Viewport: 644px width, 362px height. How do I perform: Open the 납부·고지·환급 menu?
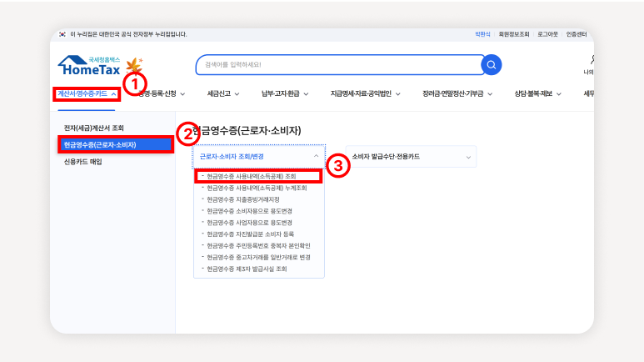[x=285, y=93]
